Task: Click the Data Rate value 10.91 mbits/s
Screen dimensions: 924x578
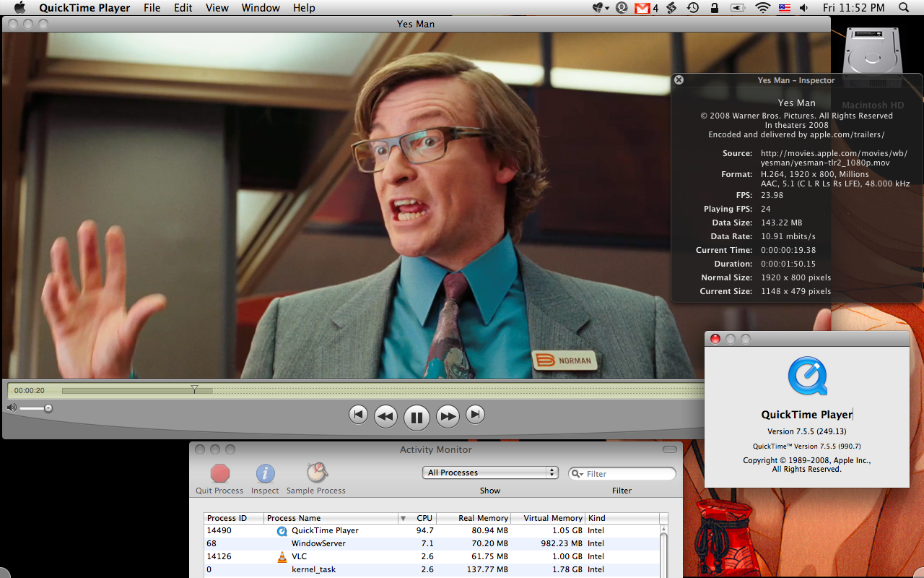Action: (x=788, y=236)
